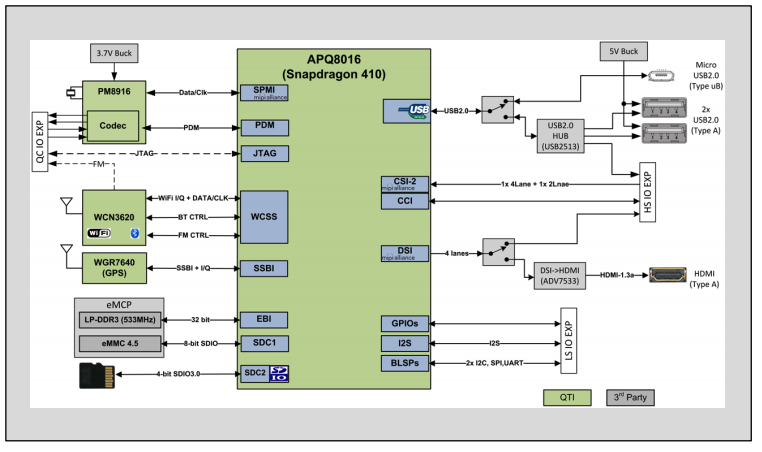
Task: Click the WiFi logo on WCN3620
Action: [99, 233]
